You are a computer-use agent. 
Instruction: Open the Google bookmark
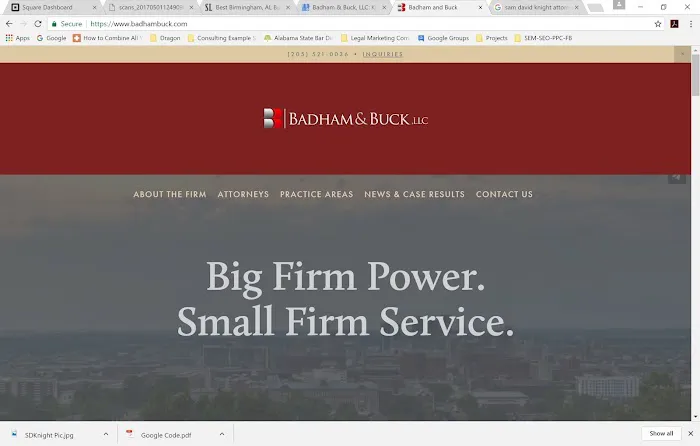click(51, 38)
